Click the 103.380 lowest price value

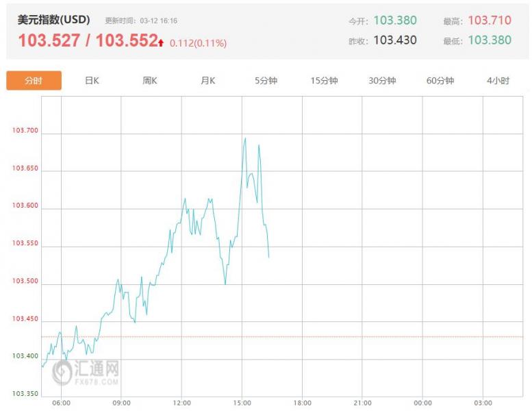click(490, 40)
